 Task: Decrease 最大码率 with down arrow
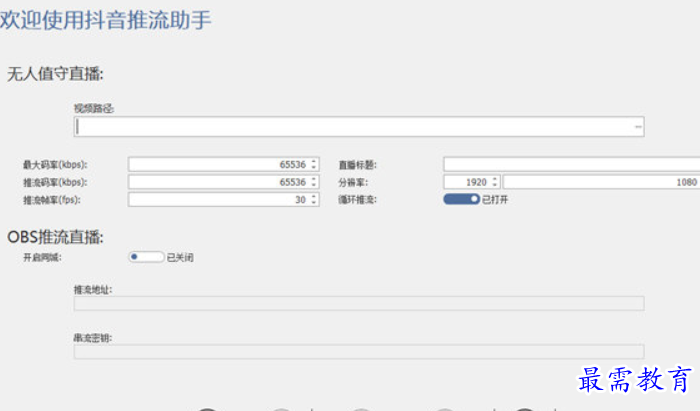313,167
